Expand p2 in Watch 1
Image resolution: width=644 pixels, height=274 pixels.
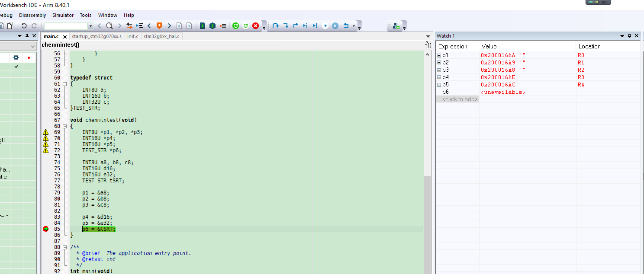[x=439, y=63]
